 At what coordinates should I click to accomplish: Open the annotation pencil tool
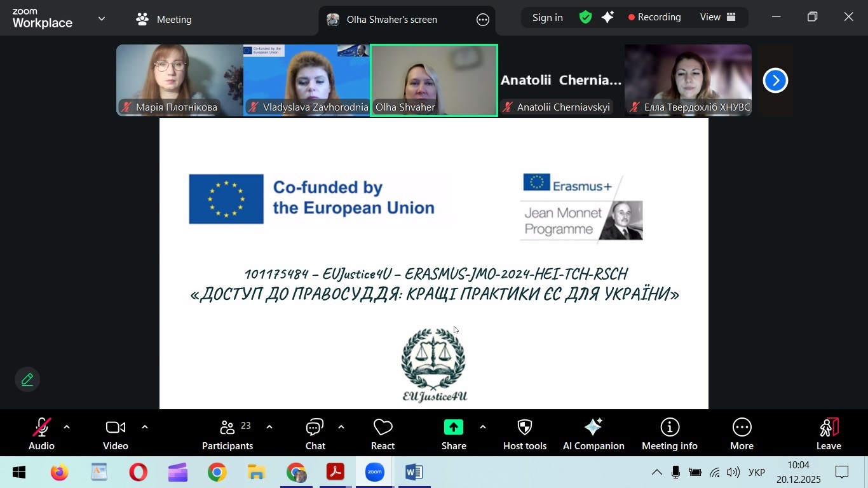(x=27, y=379)
